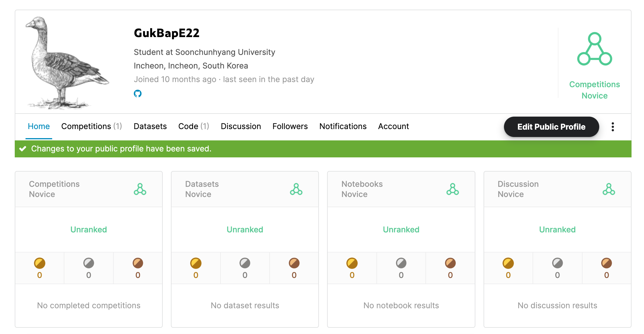
Task: Click 'Incheon, Incheon, South Korea' location text
Action: (191, 66)
